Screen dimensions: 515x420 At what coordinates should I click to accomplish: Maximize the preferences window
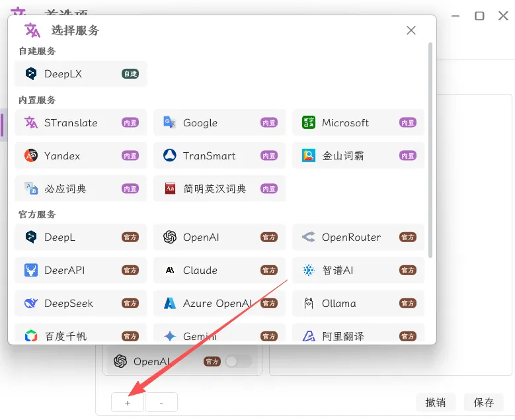tap(479, 15)
